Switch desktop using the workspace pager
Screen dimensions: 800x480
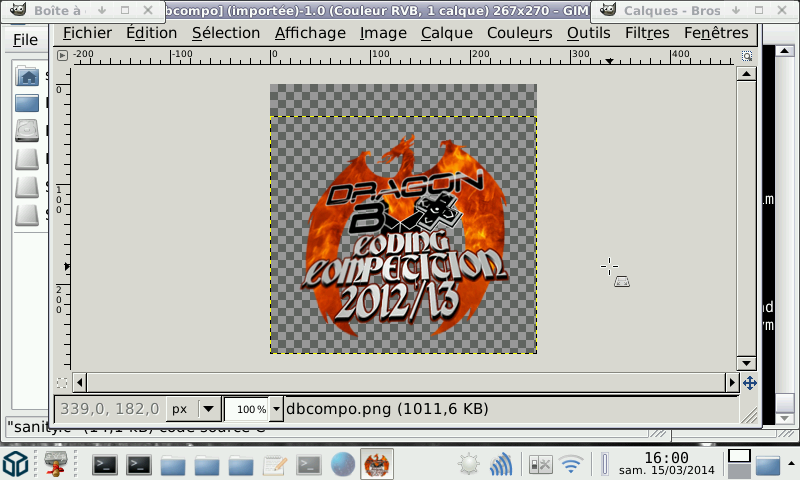tap(739, 464)
